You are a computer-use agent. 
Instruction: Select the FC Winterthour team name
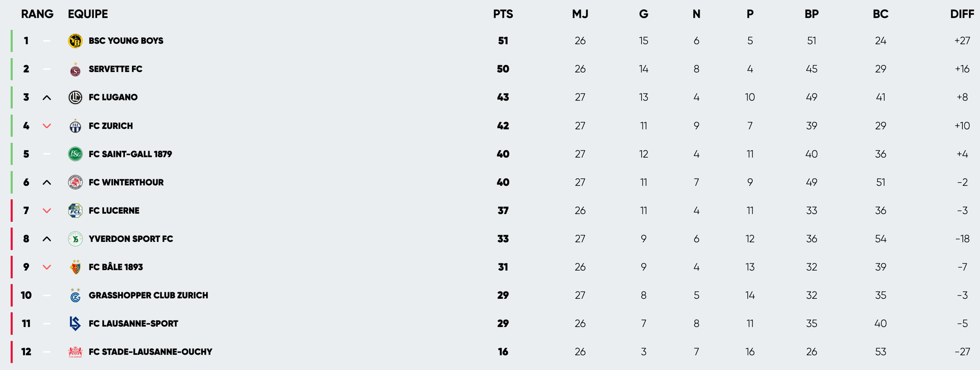tap(126, 183)
